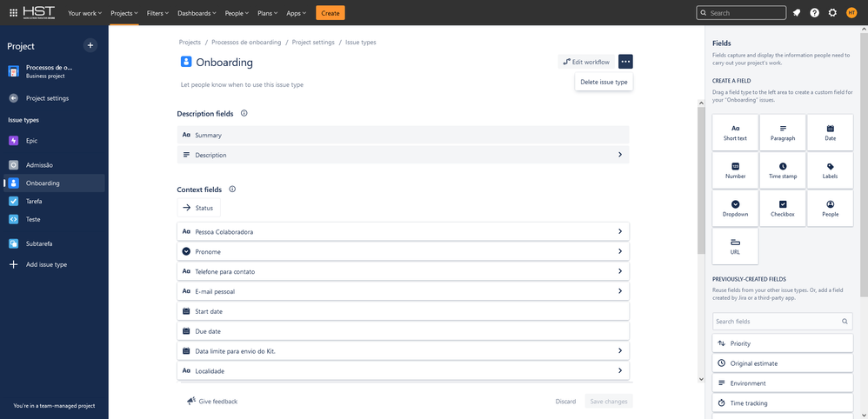Open the Filters dropdown menu
The height and width of the screenshot is (419, 868).
point(158,13)
